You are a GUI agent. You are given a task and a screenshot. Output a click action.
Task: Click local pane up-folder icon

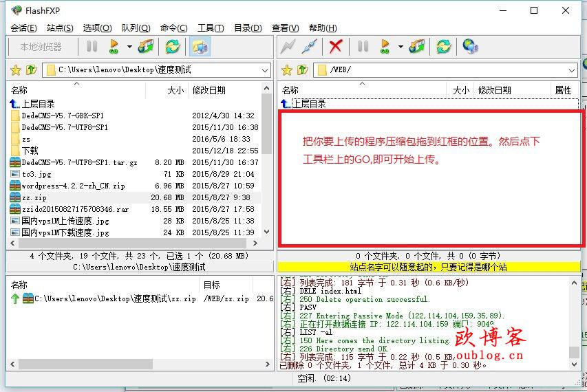point(32,69)
